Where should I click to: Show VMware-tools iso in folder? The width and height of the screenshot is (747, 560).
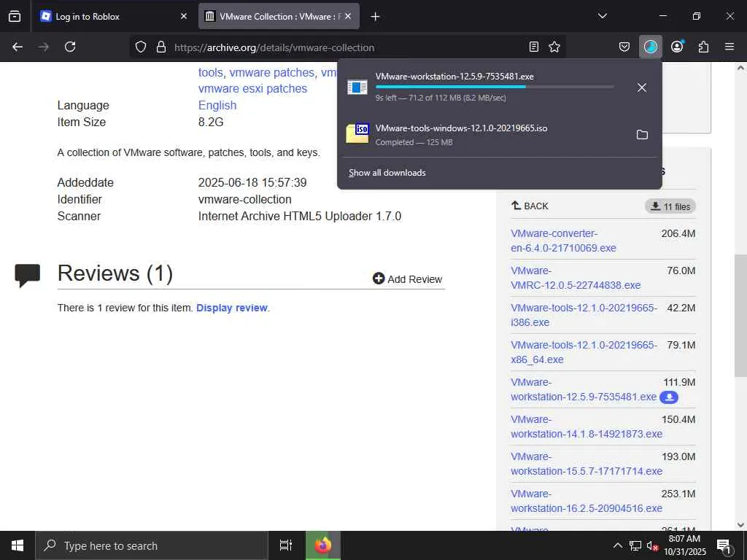pyautogui.click(x=642, y=135)
